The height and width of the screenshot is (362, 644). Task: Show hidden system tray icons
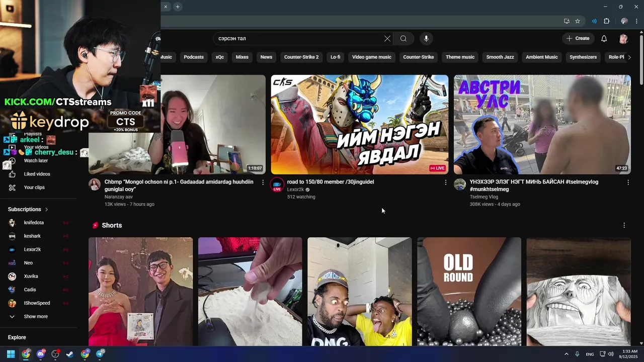566,354
